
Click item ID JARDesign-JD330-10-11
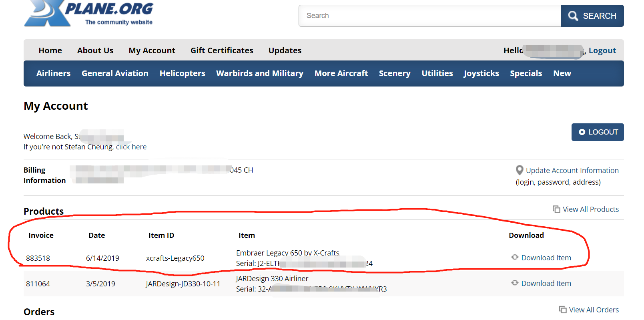(183, 284)
